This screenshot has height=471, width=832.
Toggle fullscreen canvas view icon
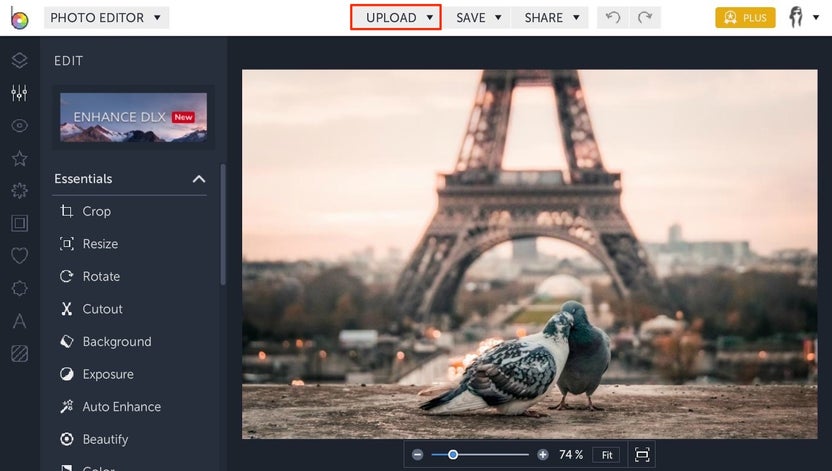coord(642,455)
